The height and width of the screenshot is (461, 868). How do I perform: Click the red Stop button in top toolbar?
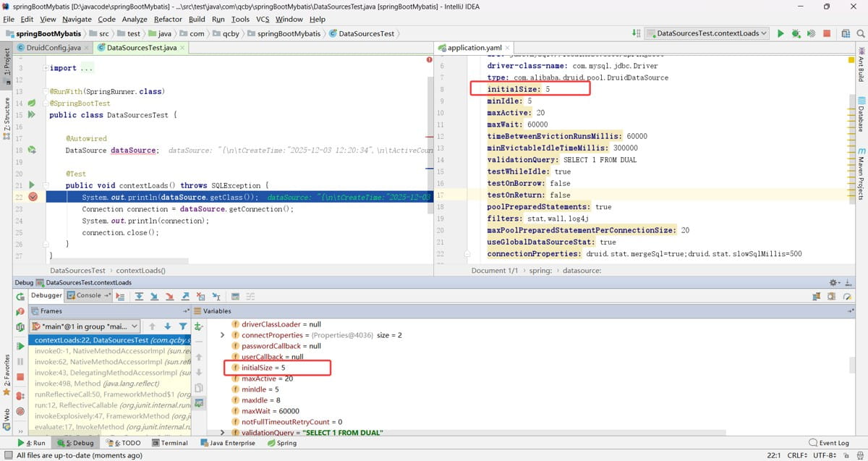(826, 33)
